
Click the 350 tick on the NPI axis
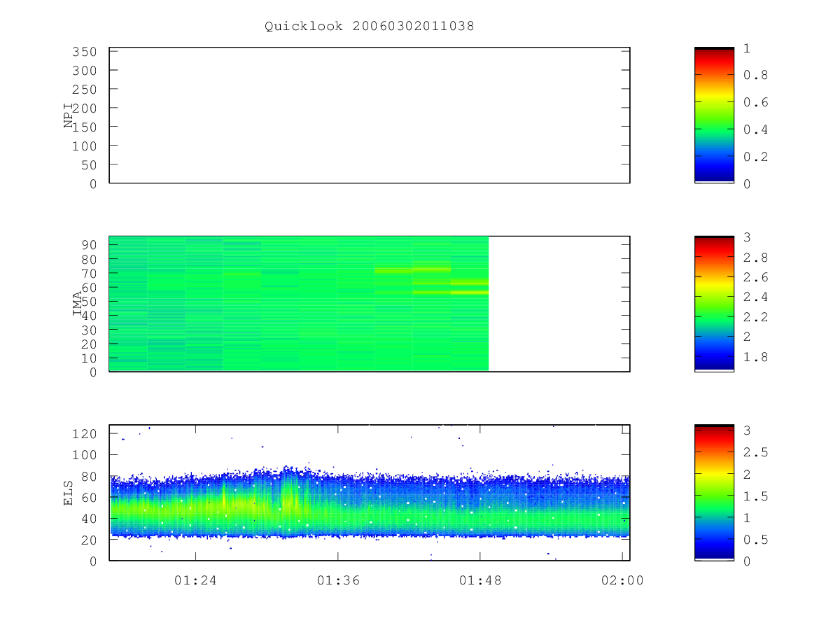point(83,52)
